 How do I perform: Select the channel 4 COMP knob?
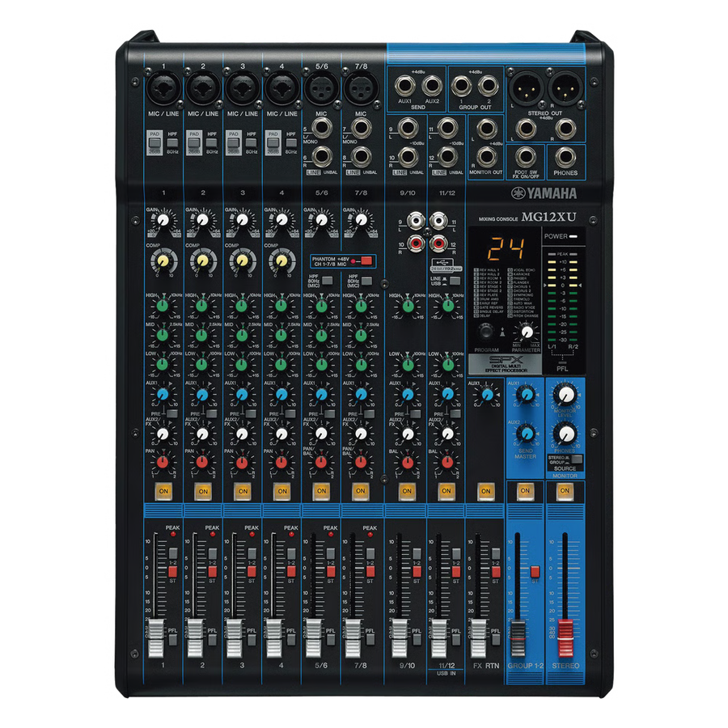pos(281,261)
